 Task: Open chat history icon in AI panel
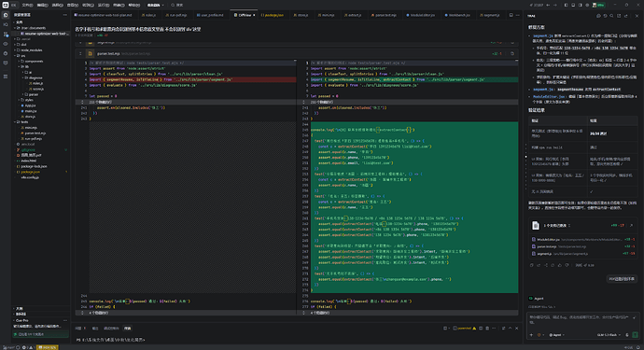605,16
